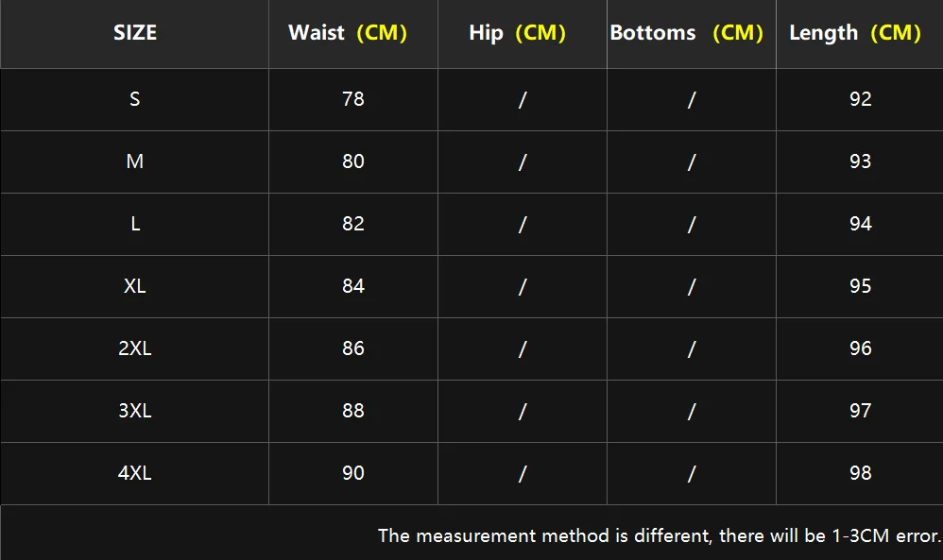This screenshot has height=560, width=943.
Task: Click waist value 78
Action: pyautogui.click(x=353, y=99)
